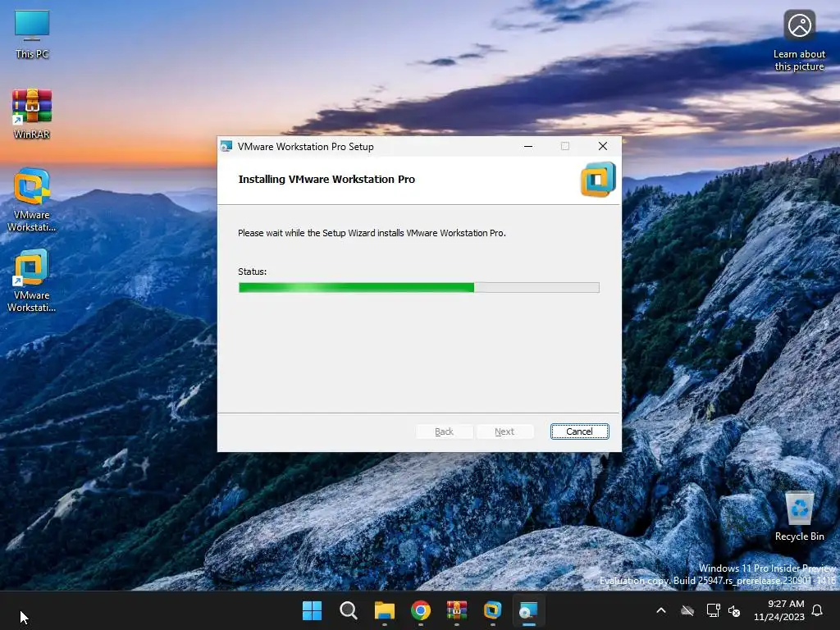
Task: Minimize the VMware setup window
Action: click(x=528, y=146)
